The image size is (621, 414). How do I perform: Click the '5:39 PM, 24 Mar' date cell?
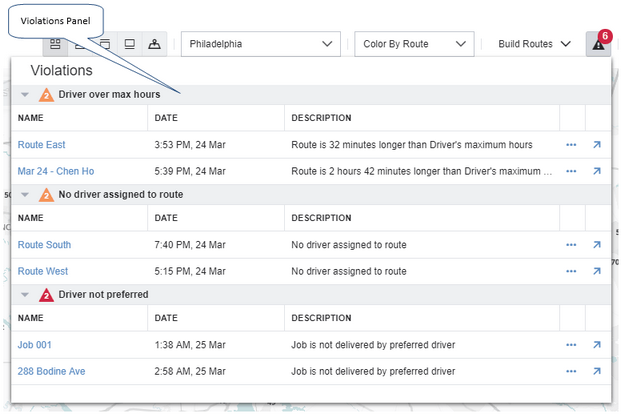point(190,171)
